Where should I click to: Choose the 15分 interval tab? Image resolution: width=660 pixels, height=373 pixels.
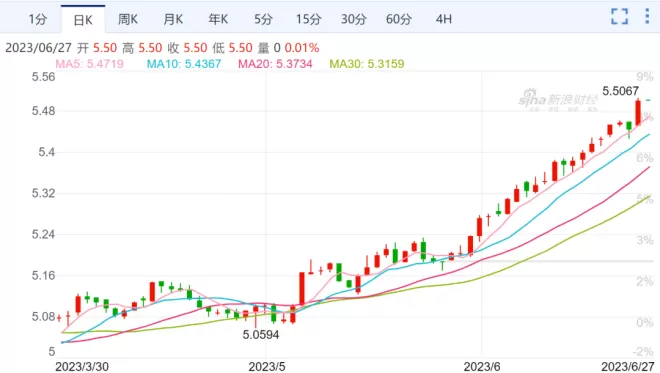308,19
